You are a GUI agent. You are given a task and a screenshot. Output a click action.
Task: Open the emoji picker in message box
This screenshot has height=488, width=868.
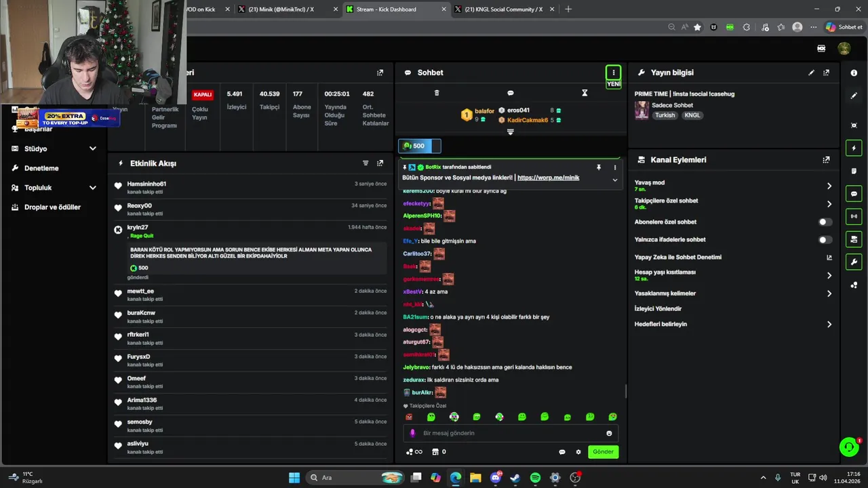(x=609, y=433)
